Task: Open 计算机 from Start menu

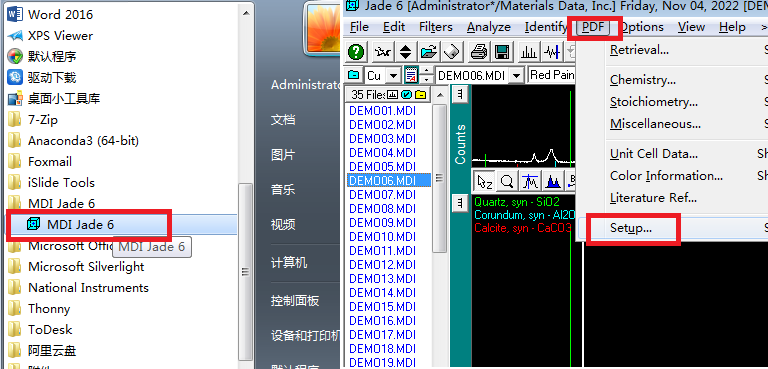Action: 289,263
